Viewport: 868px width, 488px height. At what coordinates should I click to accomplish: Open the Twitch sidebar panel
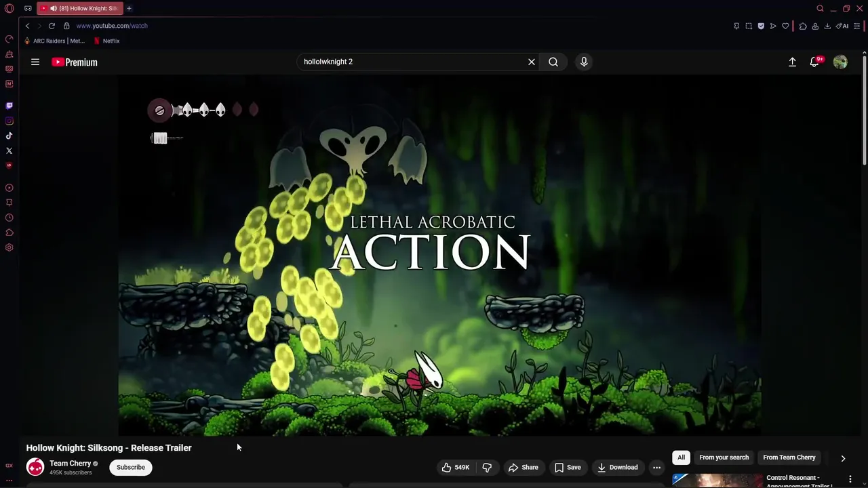[9, 106]
